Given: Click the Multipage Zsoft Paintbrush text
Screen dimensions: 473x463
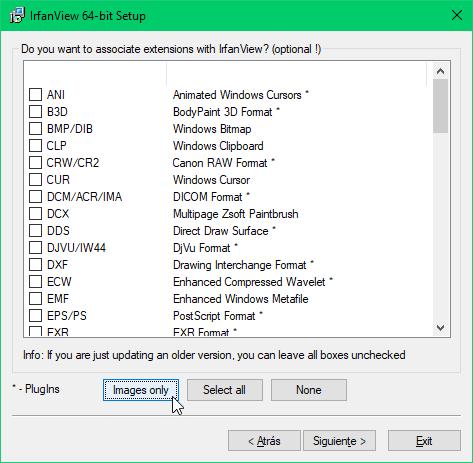Looking at the screenshot, I should click(x=236, y=214).
